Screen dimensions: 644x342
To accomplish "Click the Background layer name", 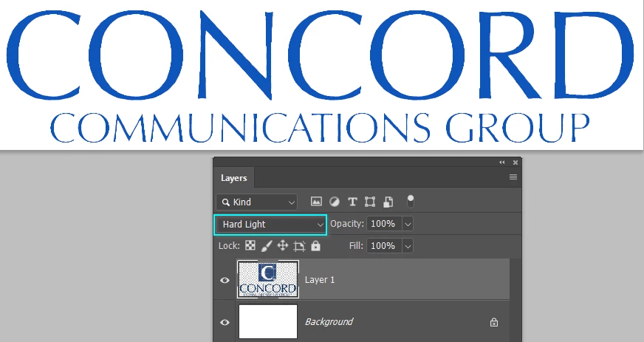I will pyautogui.click(x=329, y=321).
